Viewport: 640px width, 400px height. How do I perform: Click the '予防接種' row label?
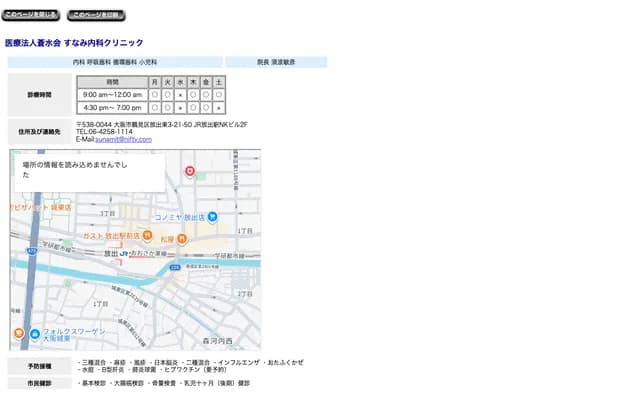point(40,366)
